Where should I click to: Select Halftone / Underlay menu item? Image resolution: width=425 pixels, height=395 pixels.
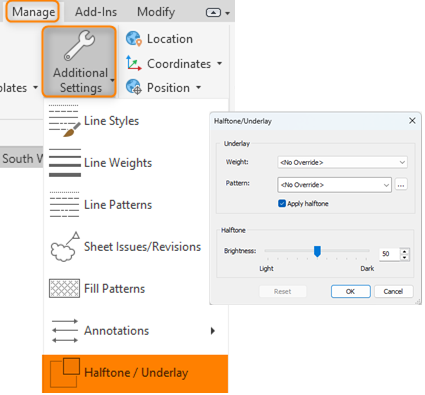pos(135,374)
